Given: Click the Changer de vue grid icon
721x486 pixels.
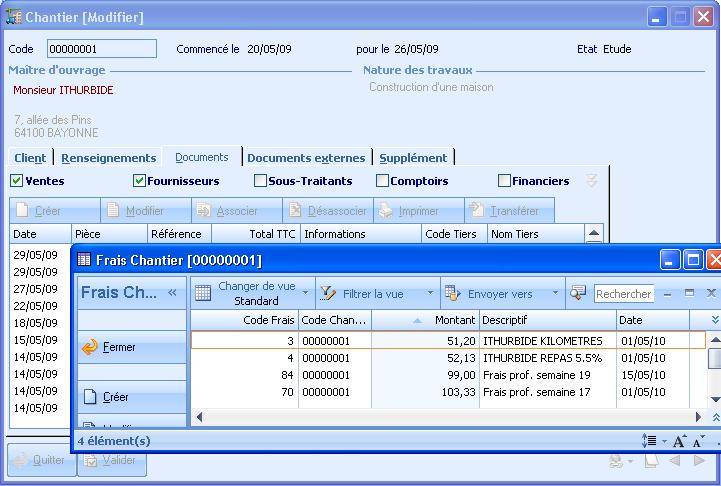Looking at the screenshot, I should point(203,293).
